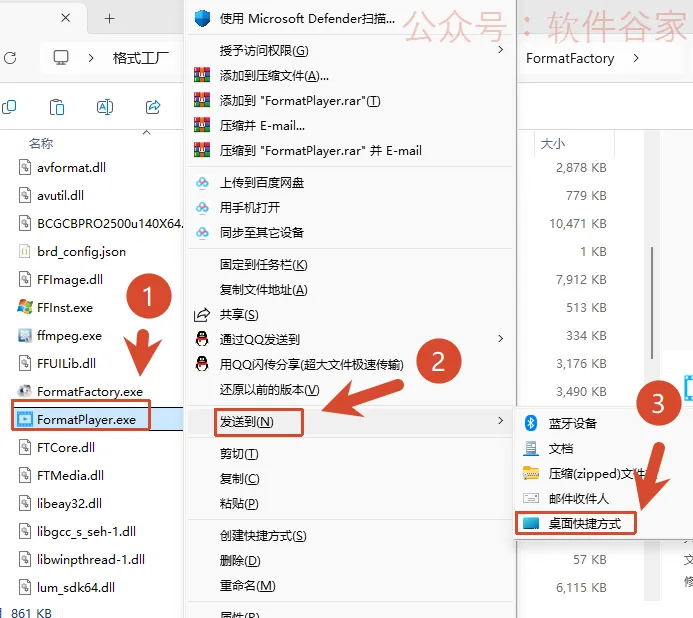Choose 复制(C) from context menu
Image resolution: width=693 pixels, height=618 pixels.
[x=350, y=478]
